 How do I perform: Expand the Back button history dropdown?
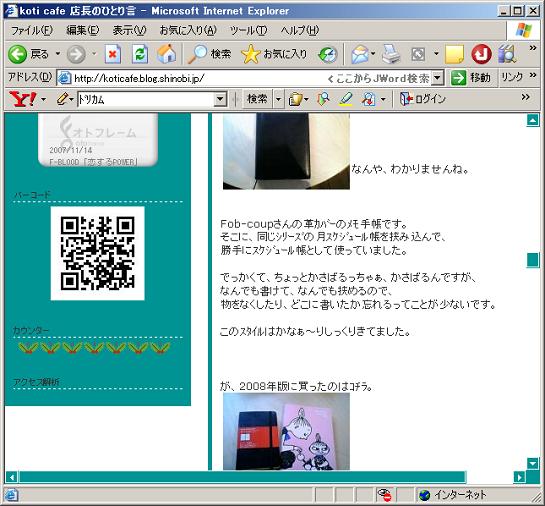[x=58, y=54]
